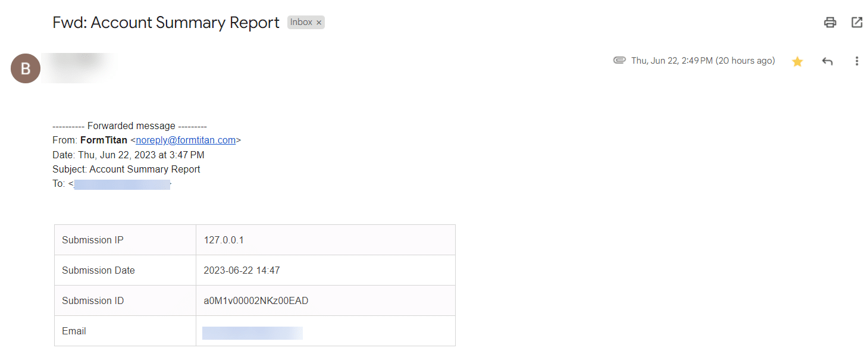Click the a0M1v00002NKz00EAD submission ID value
Screen dimensions: 868x354
(x=256, y=301)
